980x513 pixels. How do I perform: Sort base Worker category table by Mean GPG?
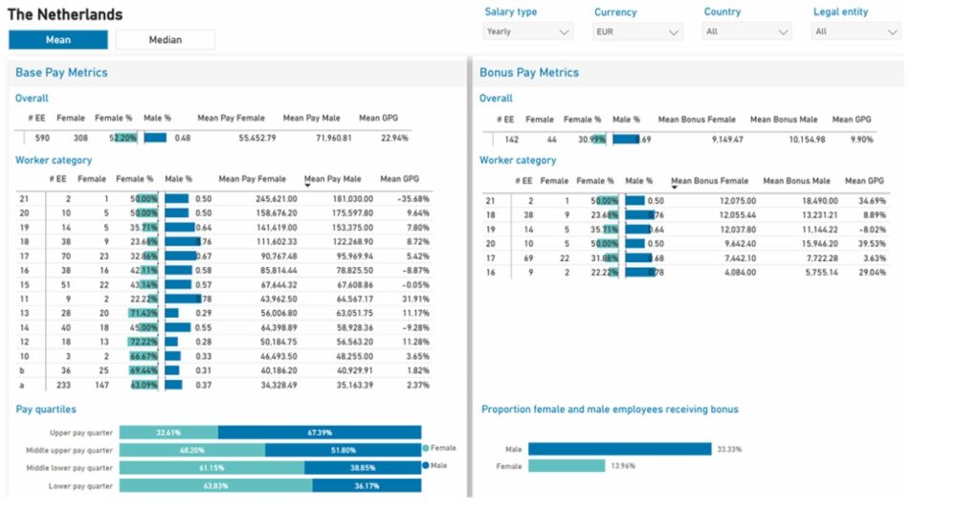point(399,178)
